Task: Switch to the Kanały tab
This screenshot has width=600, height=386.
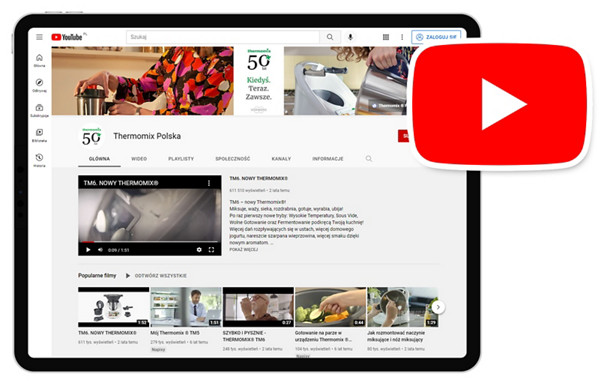Action: click(x=281, y=159)
